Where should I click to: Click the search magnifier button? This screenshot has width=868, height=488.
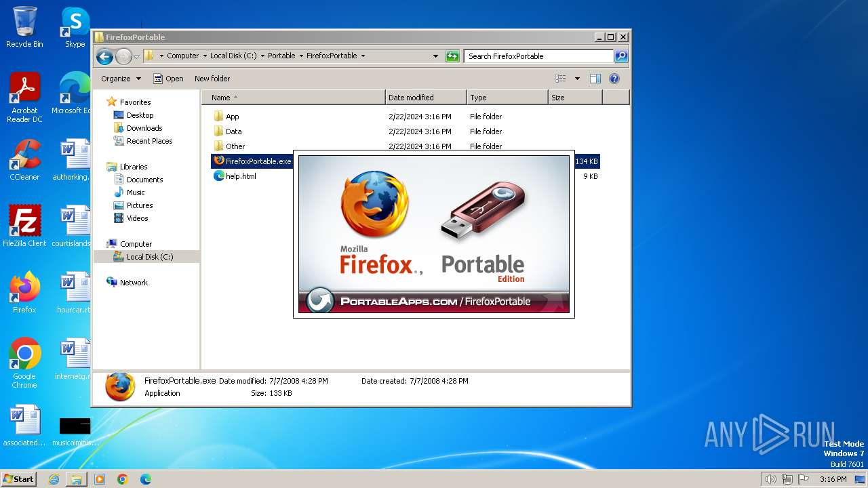[x=620, y=56]
